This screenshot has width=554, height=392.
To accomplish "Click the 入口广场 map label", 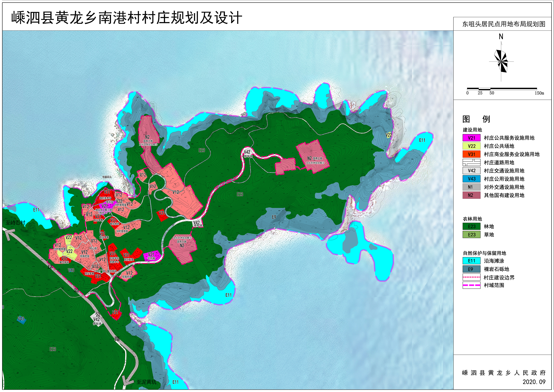I will pyautogui.click(x=100, y=271).
